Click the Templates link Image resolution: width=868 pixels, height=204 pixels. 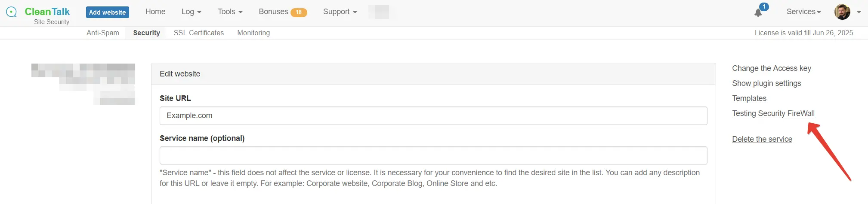749,98
